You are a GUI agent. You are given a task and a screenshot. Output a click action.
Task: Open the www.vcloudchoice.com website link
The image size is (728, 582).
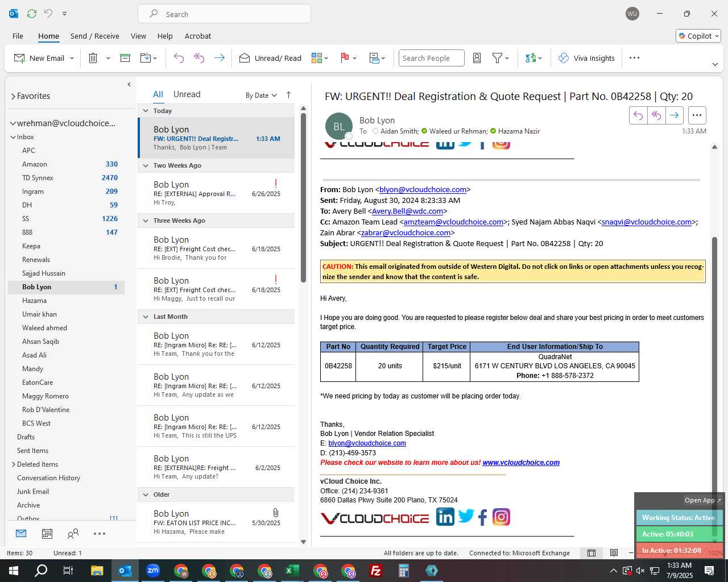(521, 463)
